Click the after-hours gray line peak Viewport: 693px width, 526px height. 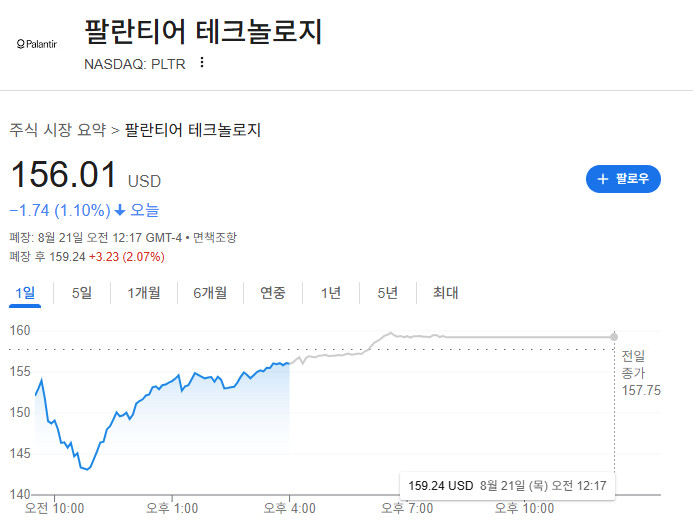click(x=391, y=333)
